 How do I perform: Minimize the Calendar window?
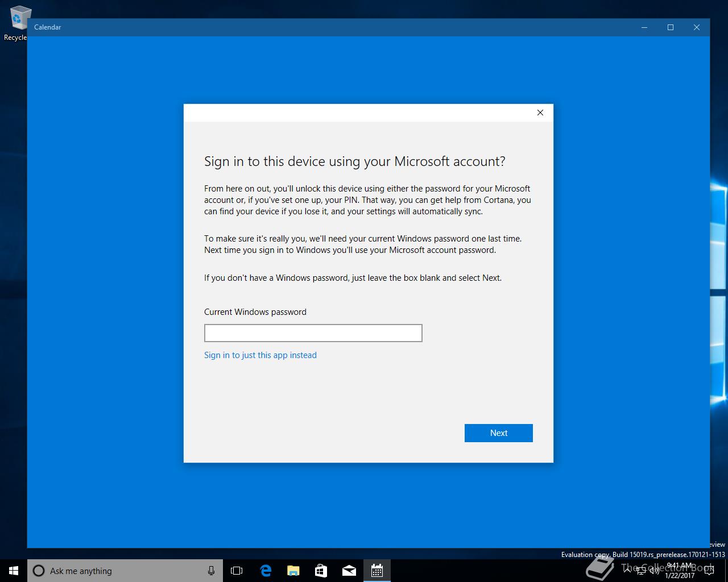tap(644, 27)
